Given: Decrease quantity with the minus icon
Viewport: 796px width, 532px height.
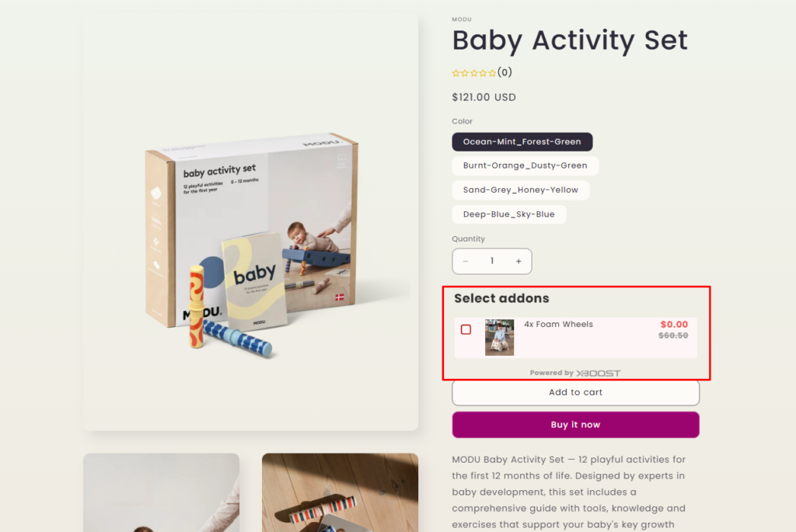Looking at the screenshot, I should [466, 262].
